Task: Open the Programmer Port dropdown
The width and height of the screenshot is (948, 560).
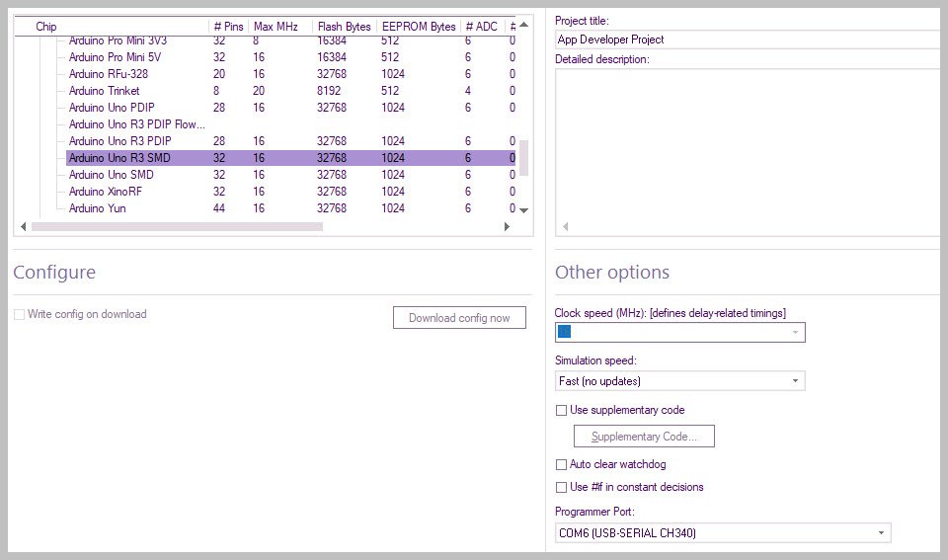Action: tap(723, 532)
